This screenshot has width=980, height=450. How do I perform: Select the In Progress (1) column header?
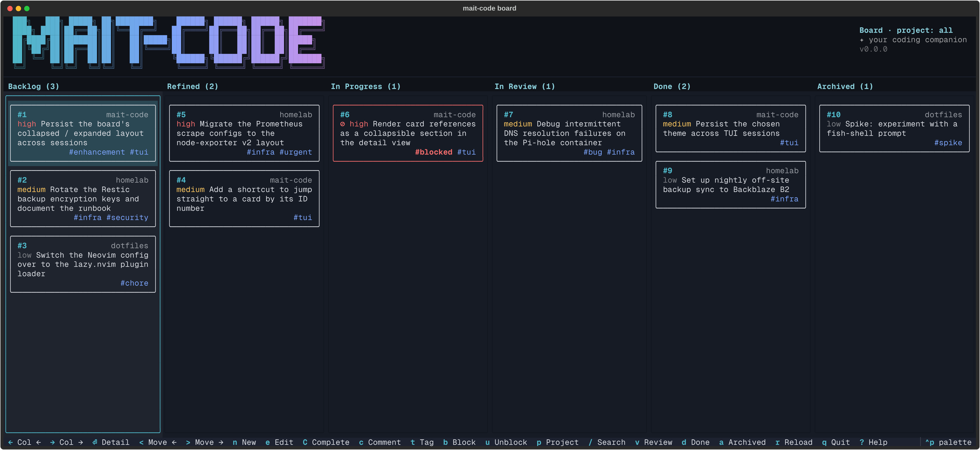[x=366, y=87]
